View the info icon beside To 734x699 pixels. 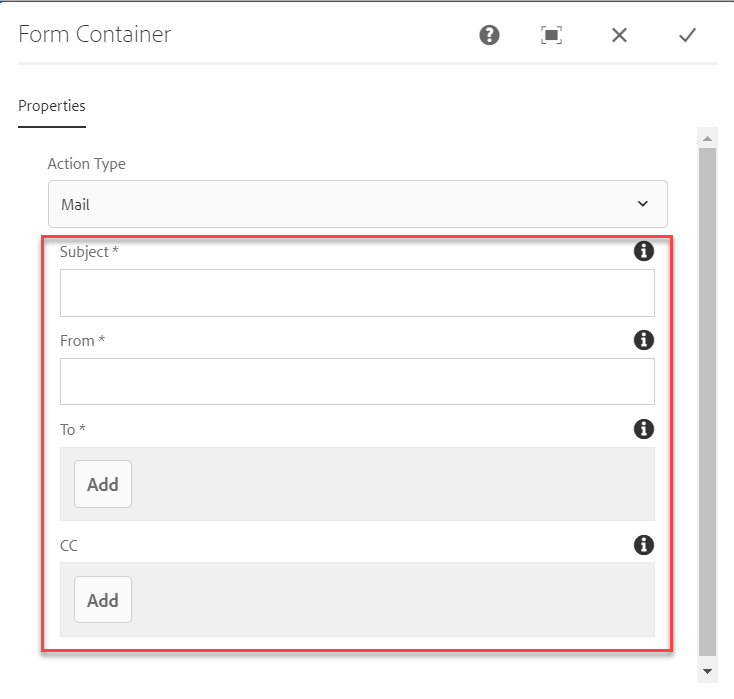coord(644,429)
